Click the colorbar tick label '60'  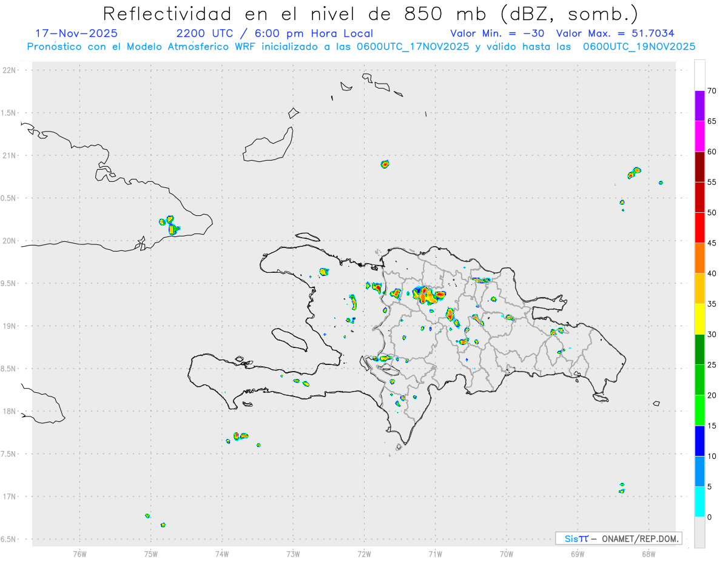click(712, 152)
